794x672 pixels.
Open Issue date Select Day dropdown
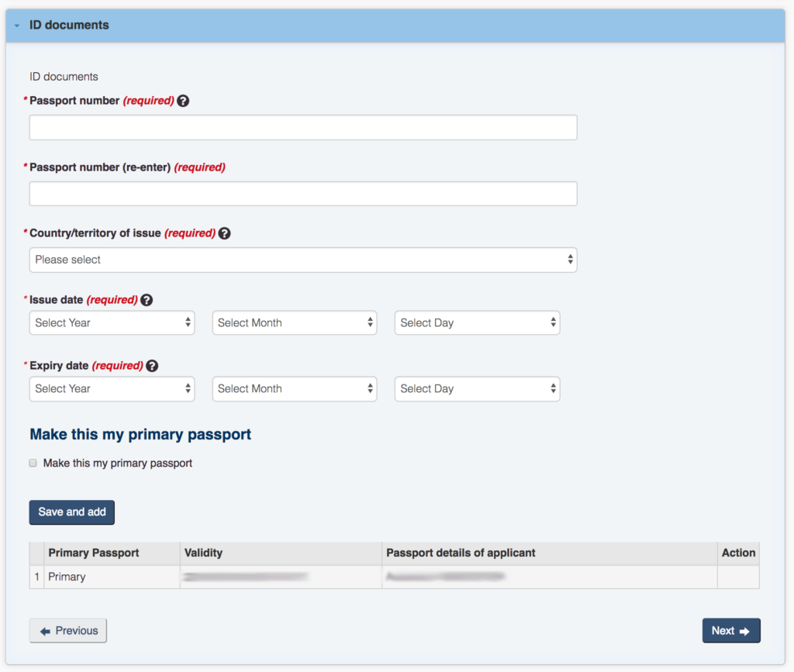(477, 322)
